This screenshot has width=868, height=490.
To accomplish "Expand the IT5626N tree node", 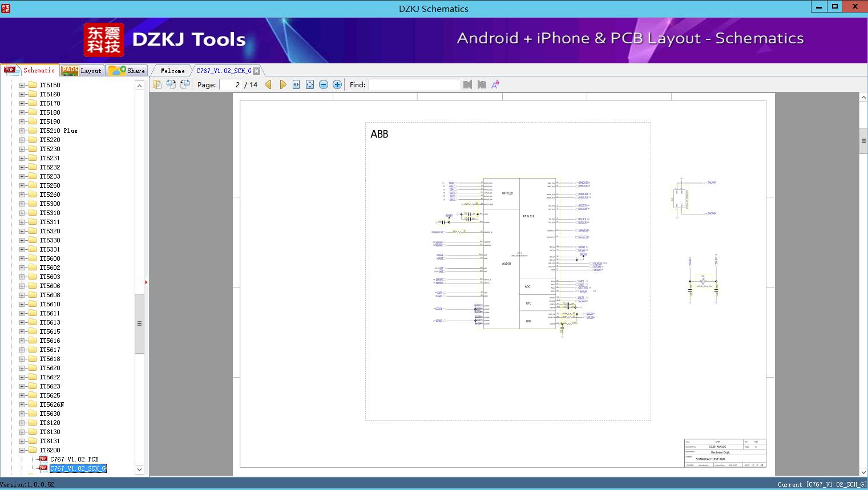I will pyautogui.click(x=22, y=404).
